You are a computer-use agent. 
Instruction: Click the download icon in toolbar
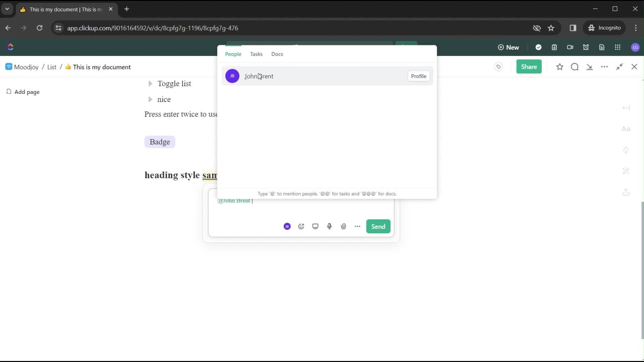click(590, 67)
